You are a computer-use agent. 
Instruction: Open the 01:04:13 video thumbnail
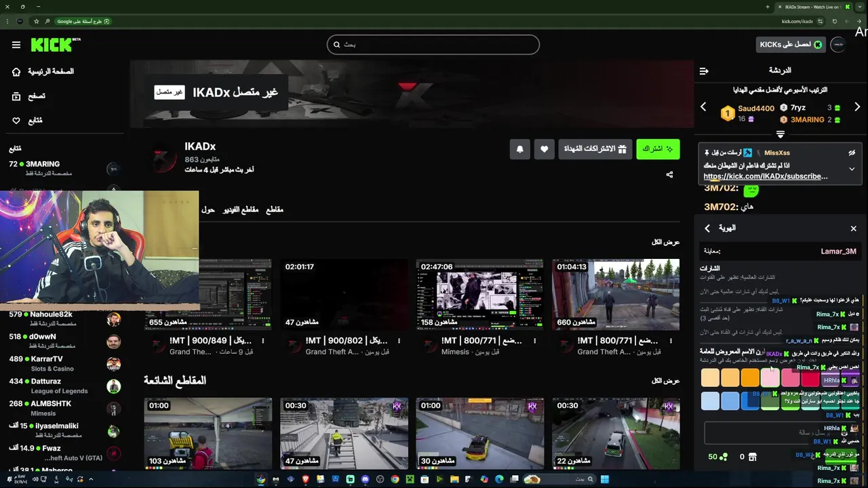click(x=616, y=295)
